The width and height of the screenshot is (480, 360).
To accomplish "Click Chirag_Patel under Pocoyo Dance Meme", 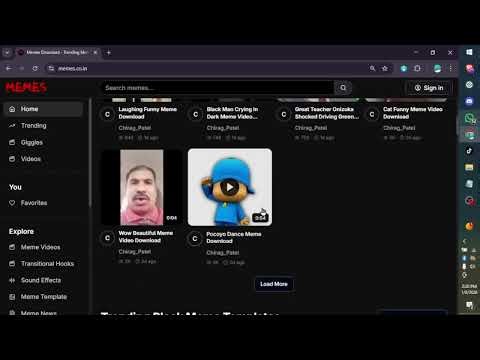I will point(223,253).
